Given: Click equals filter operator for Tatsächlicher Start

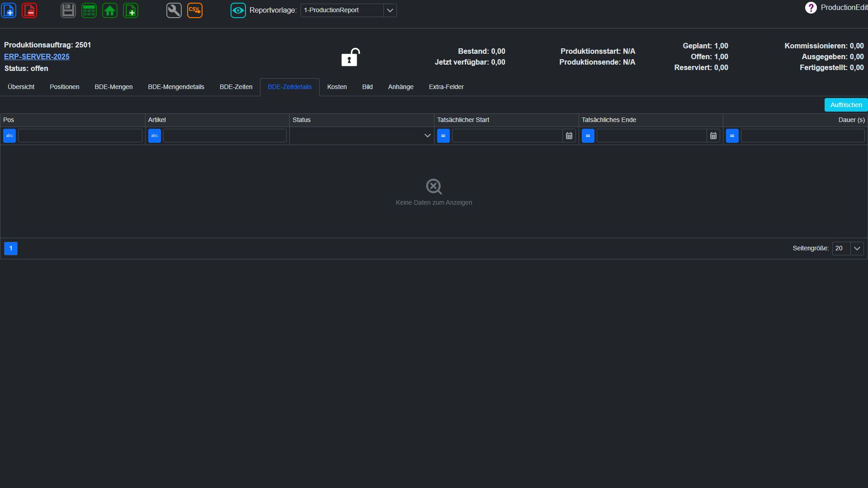Looking at the screenshot, I should coord(443,136).
